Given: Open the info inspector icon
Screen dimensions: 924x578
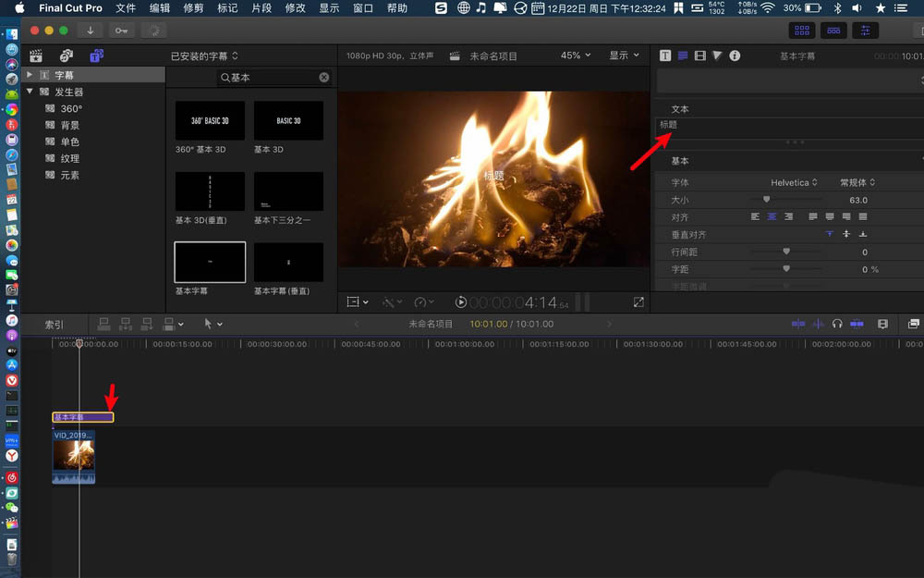Looking at the screenshot, I should pos(735,55).
